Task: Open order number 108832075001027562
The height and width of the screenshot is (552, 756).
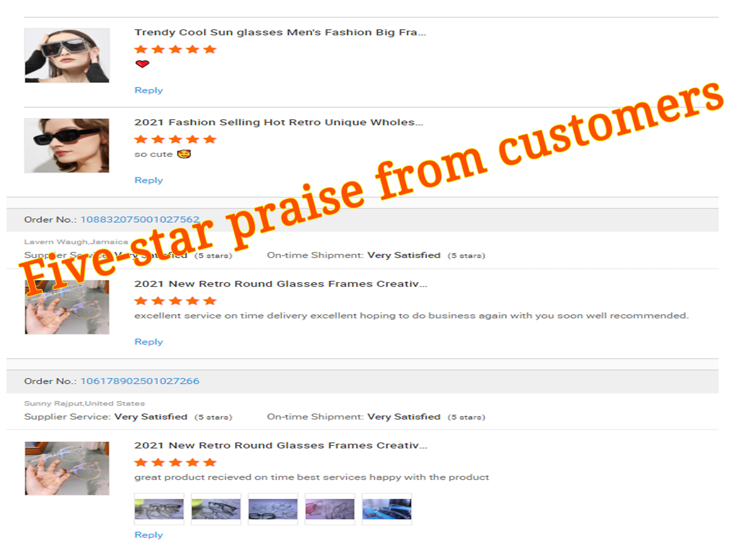Action: click(x=140, y=220)
